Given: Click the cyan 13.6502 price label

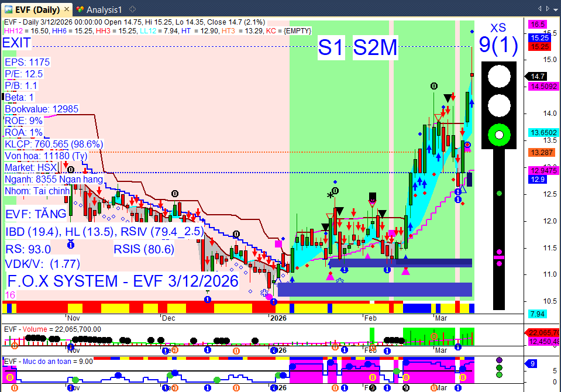Looking at the screenshot, I should coord(543,132).
